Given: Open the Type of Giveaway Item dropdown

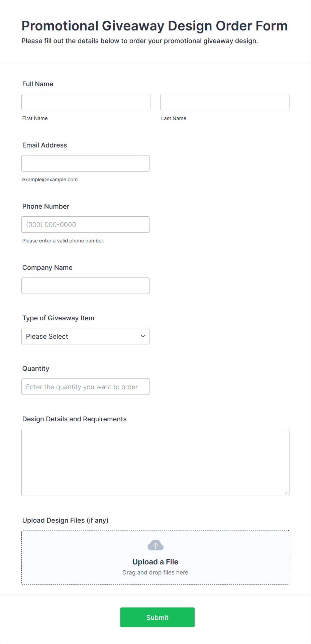Looking at the screenshot, I should (86, 336).
